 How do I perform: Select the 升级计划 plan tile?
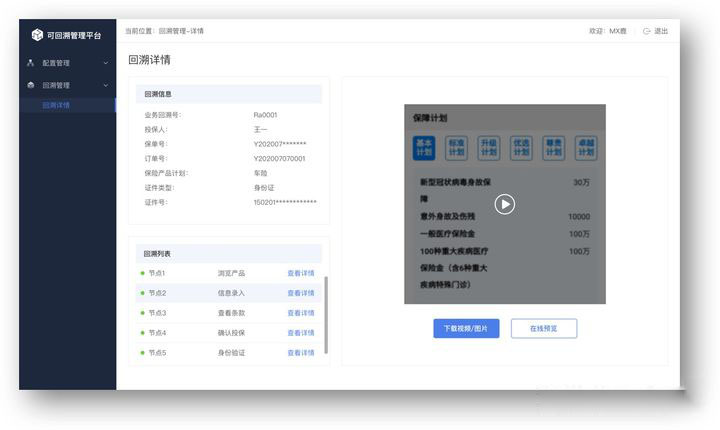pos(488,148)
